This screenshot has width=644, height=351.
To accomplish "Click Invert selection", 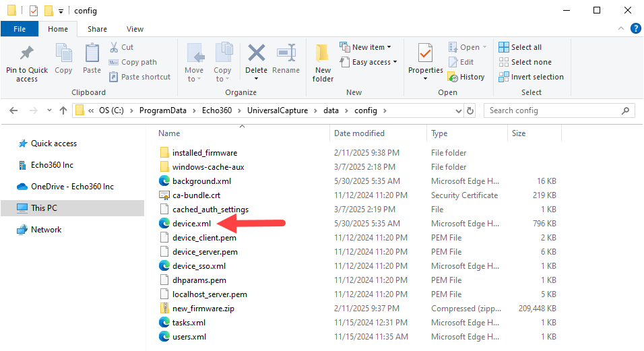I will point(531,77).
